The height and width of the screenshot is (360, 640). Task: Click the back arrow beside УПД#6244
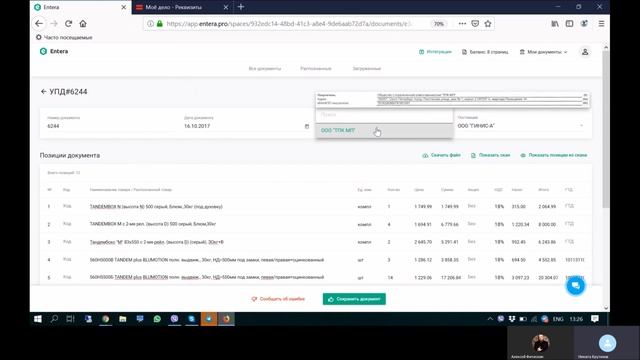(x=43, y=91)
